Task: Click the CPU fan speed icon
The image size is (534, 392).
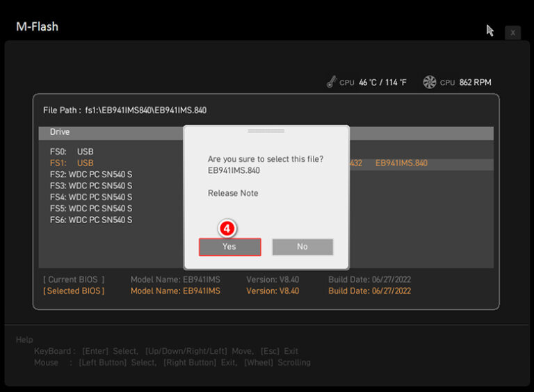Action: coord(430,82)
